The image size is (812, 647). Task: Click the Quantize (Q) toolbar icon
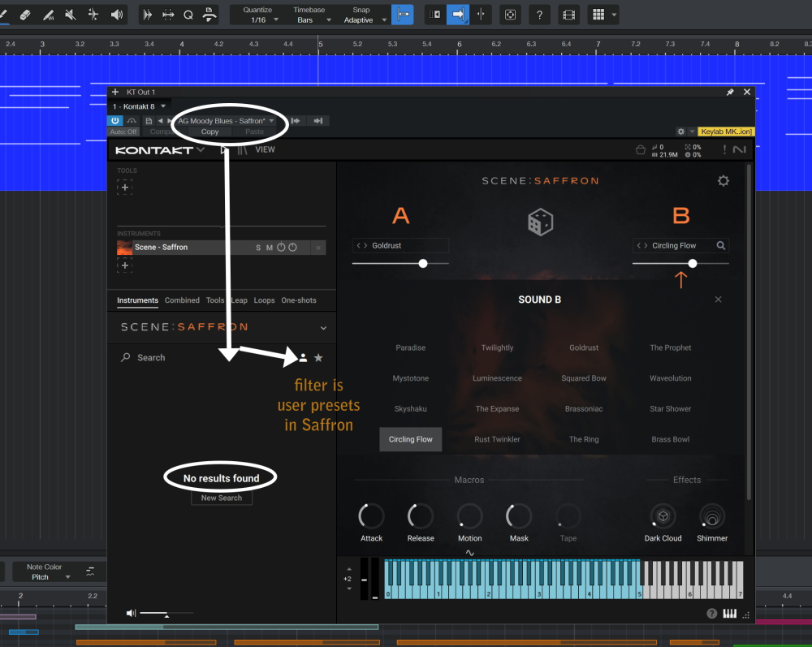point(188,15)
